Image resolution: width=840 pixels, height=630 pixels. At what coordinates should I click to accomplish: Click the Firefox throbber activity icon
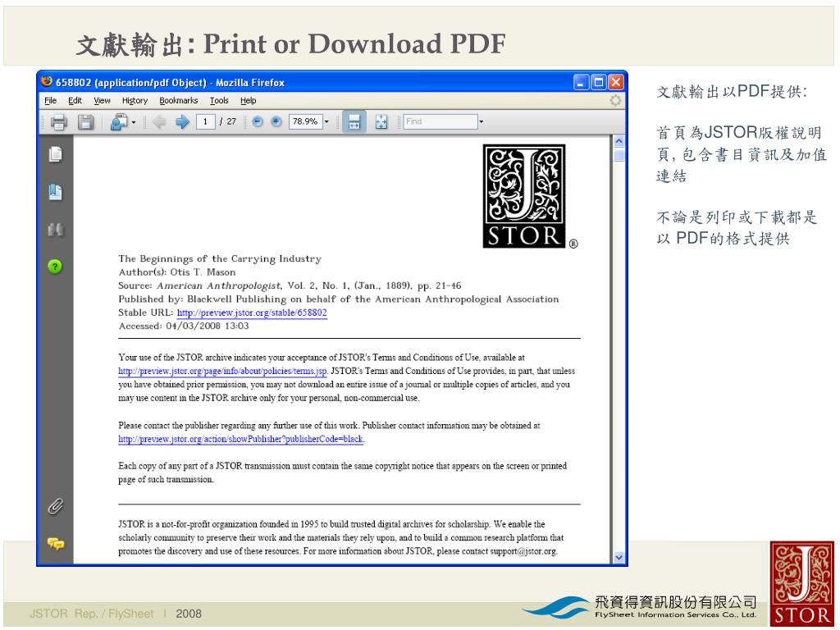615,100
